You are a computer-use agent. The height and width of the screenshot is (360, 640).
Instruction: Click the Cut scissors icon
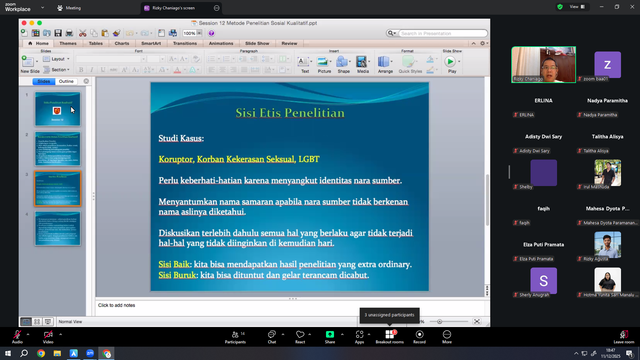pos(82,33)
